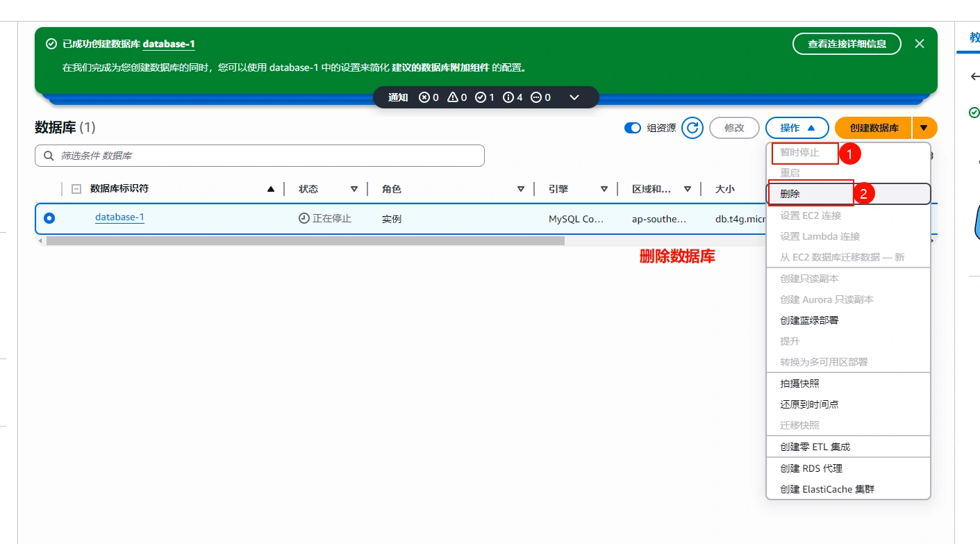Open the arrow dropdown beside 创建数据库
This screenshot has width=980, height=544.
click(924, 128)
